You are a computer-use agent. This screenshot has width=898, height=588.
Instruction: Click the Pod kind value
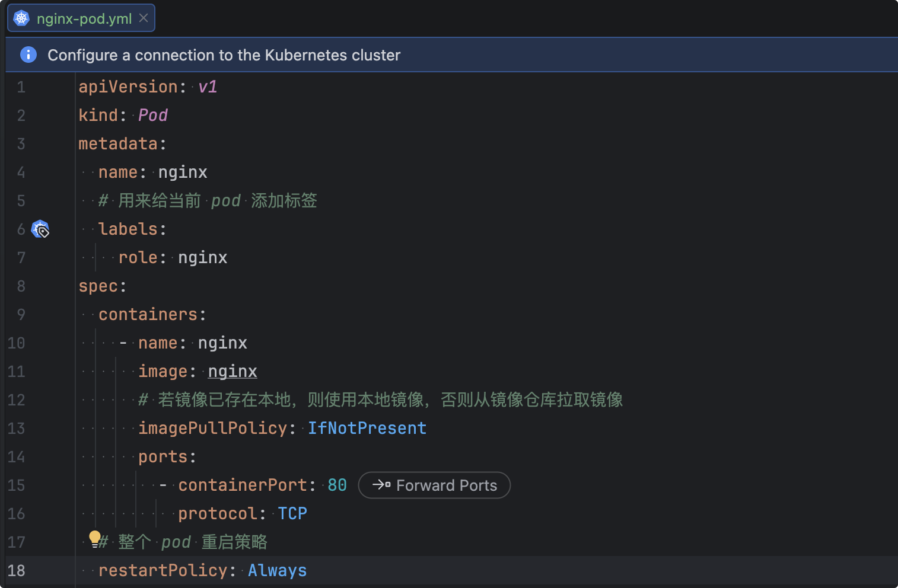coord(153,115)
